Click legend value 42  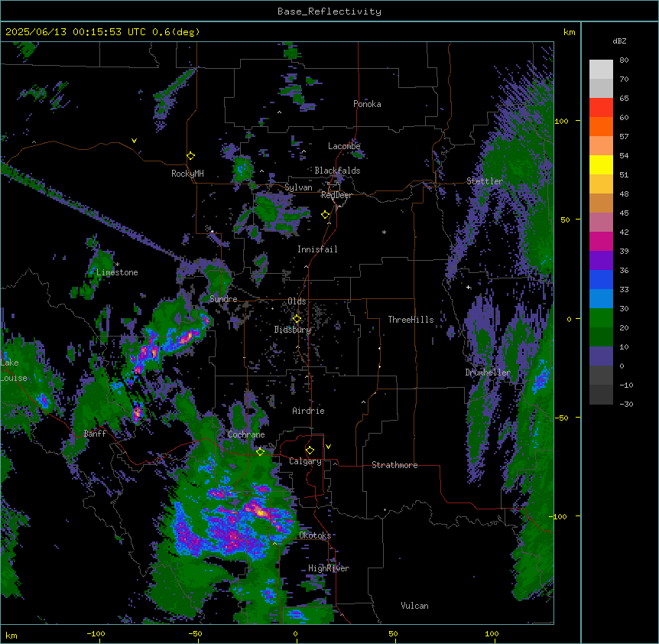click(x=624, y=232)
